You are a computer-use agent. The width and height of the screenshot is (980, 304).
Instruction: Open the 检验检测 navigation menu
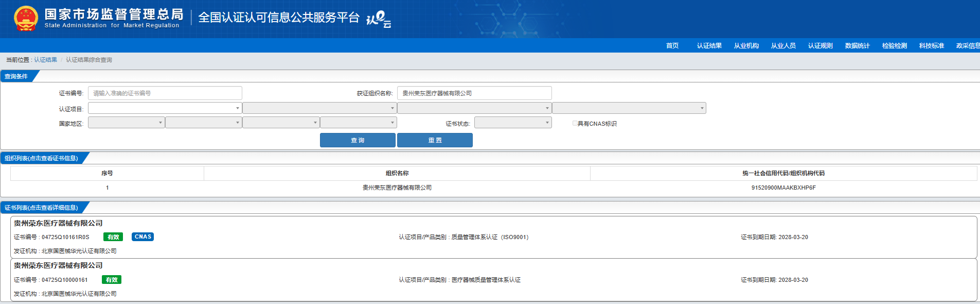(895, 46)
